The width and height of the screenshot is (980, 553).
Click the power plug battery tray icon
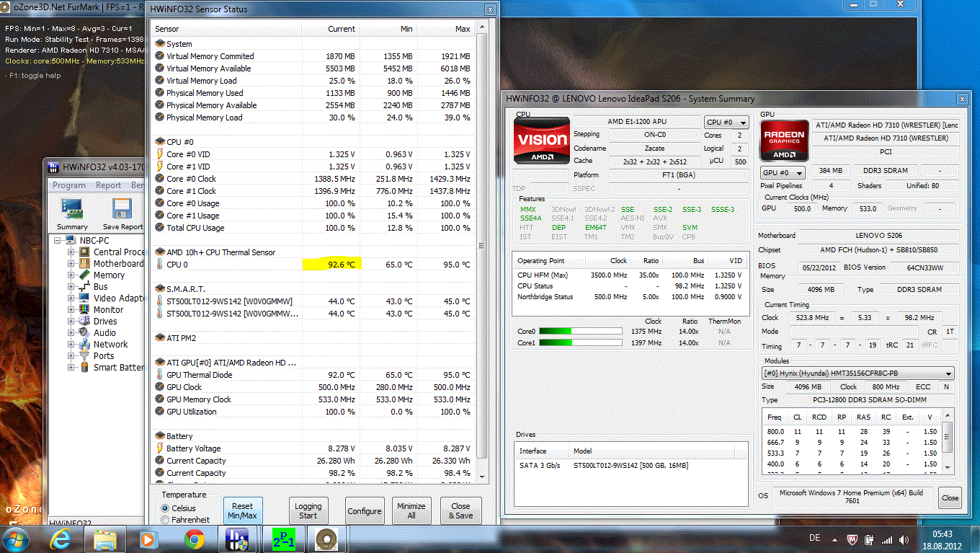coord(870,539)
